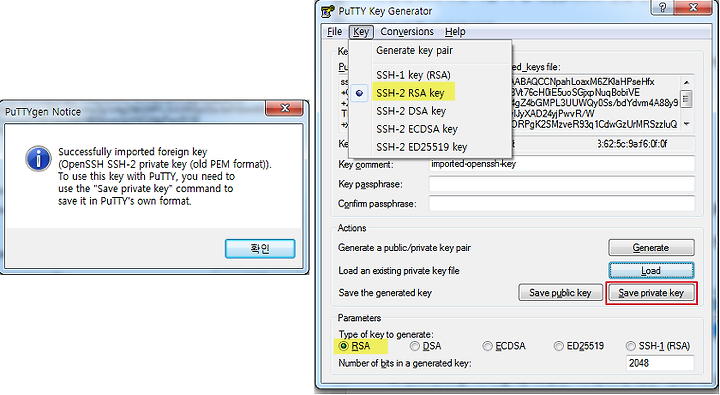
Task: Click the Generate button
Action: (651, 248)
